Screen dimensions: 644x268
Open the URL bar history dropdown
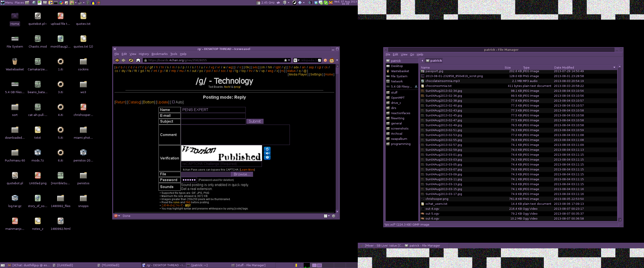tap(289, 60)
